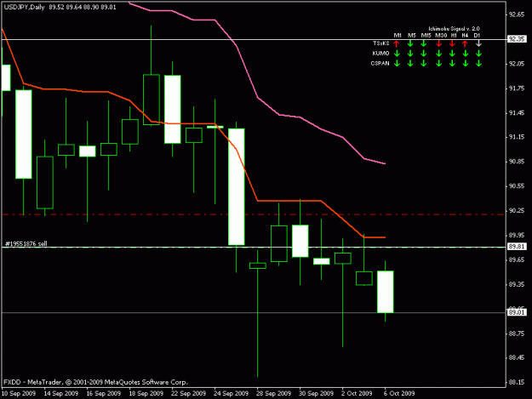The image size is (532, 399).
Task: Click the 18 Sep 2009 date label
Action: coord(146,393)
